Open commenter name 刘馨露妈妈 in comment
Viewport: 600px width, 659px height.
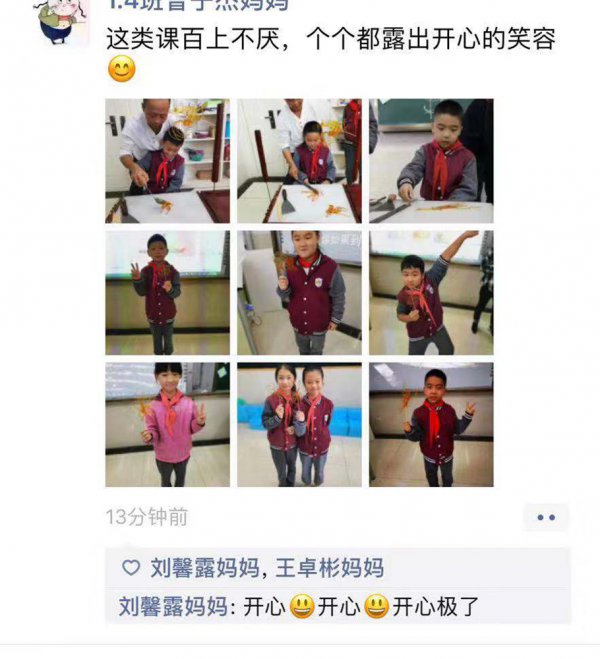pyautogui.click(x=173, y=606)
